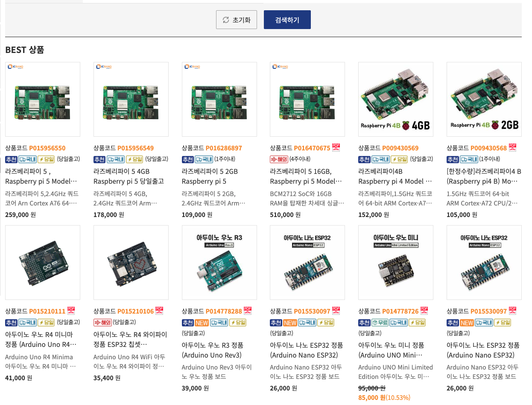Open Arduino Uno R3 product image
This screenshot has width=532, height=405.
[x=219, y=262]
